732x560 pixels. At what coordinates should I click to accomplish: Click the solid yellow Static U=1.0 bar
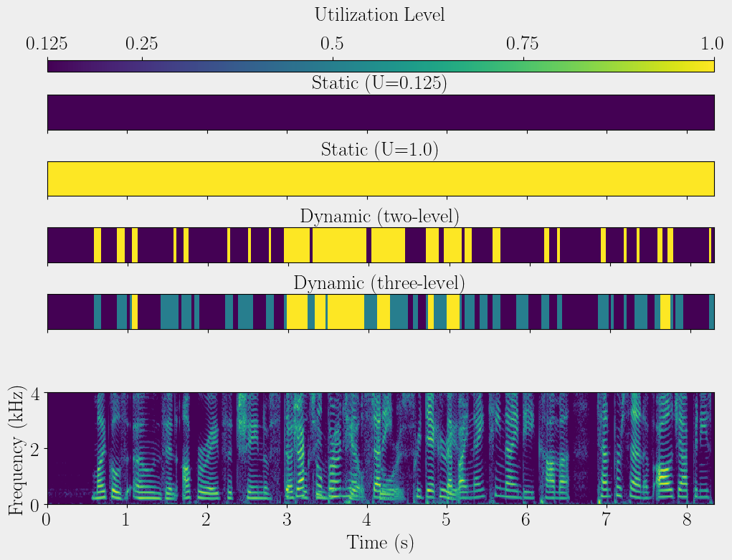click(x=381, y=179)
